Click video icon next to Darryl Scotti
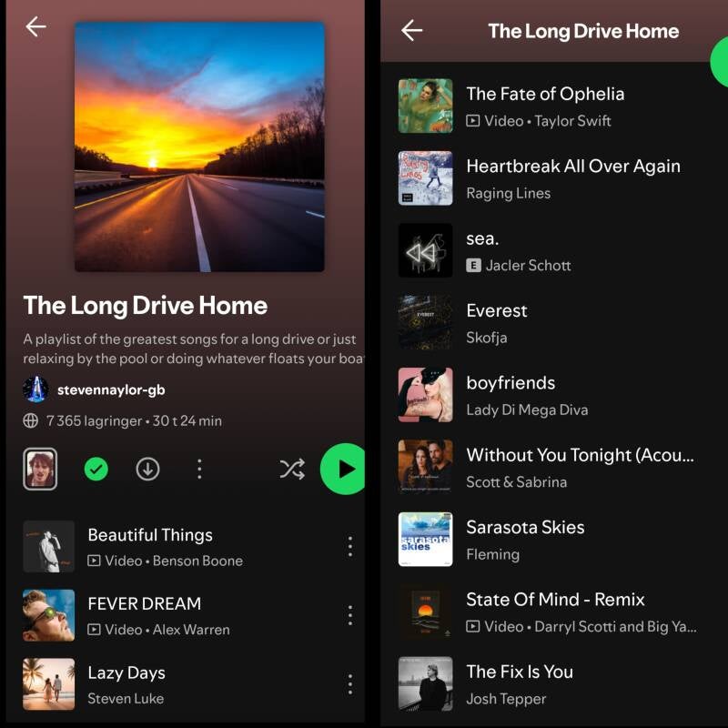The width and height of the screenshot is (728, 728). click(x=472, y=626)
